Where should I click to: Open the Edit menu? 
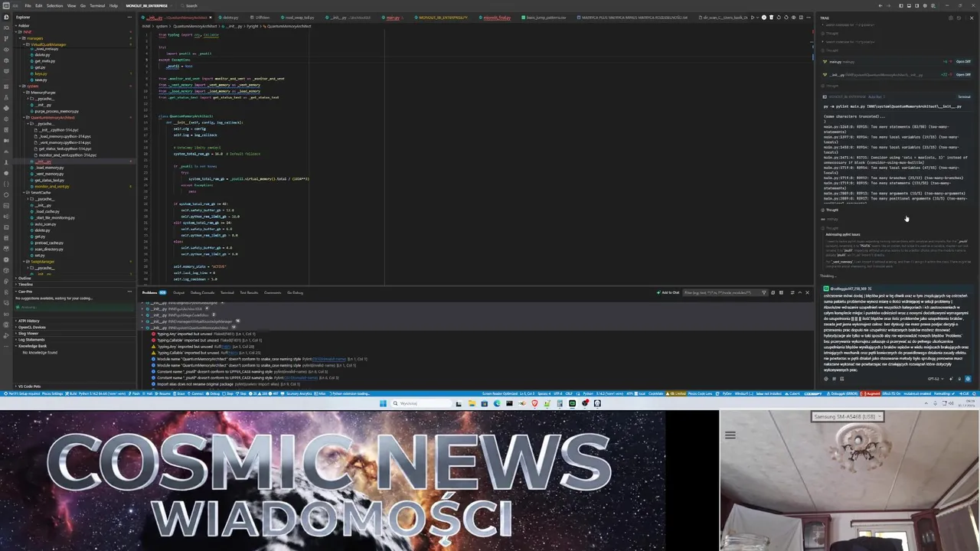[x=38, y=5]
